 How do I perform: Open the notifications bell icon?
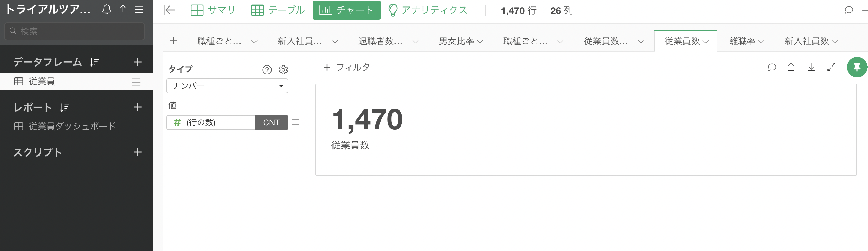(107, 10)
